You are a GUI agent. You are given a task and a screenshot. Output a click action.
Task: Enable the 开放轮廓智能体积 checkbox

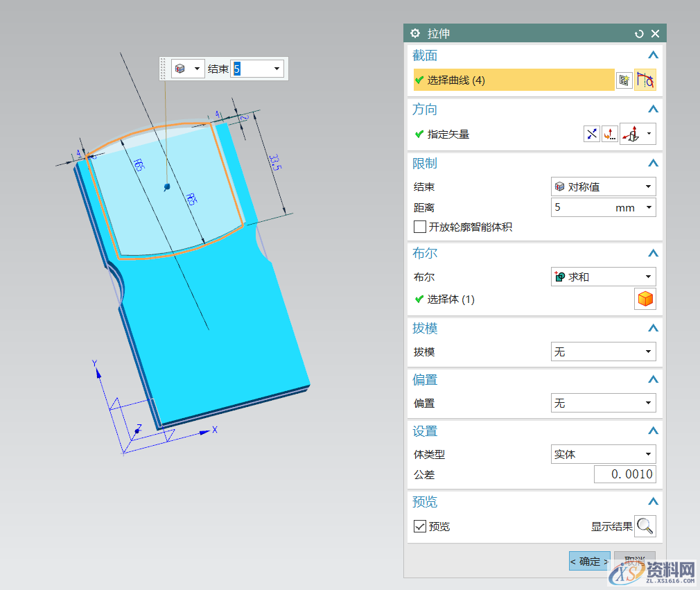[420, 227]
